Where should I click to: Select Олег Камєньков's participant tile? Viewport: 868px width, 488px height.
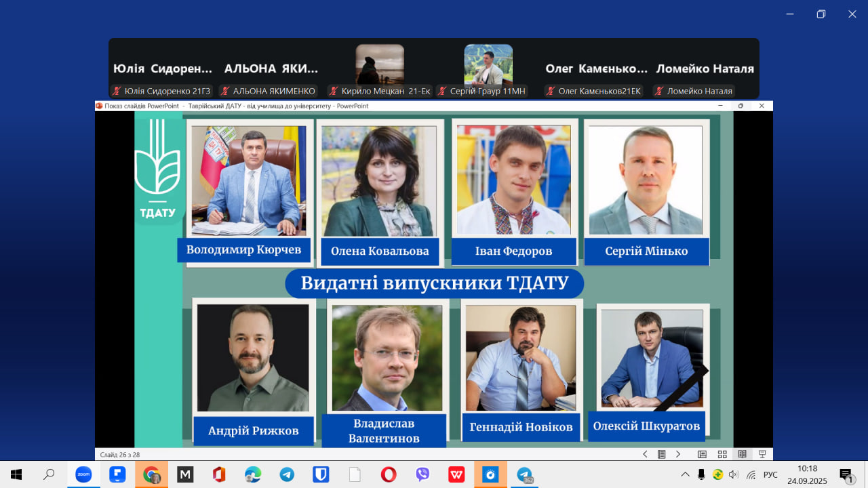pyautogui.click(x=597, y=68)
